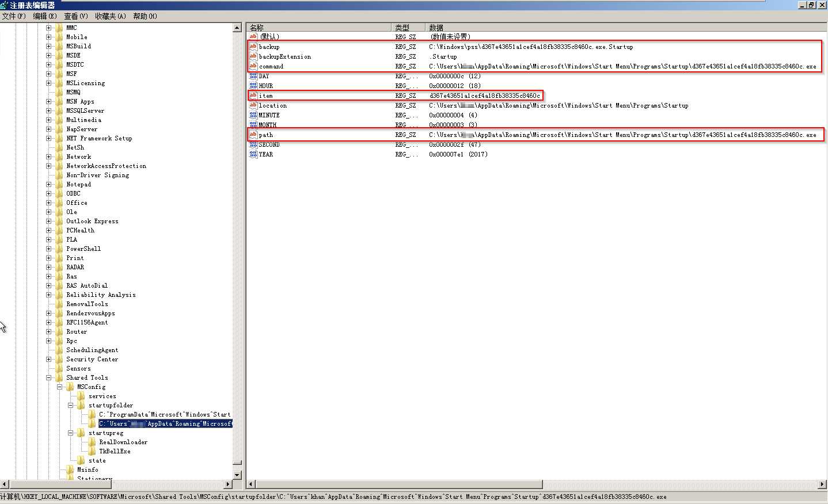Click the tree pane scroll up arrow
This screenshot has width=828, height=504.
coord(237,28)
